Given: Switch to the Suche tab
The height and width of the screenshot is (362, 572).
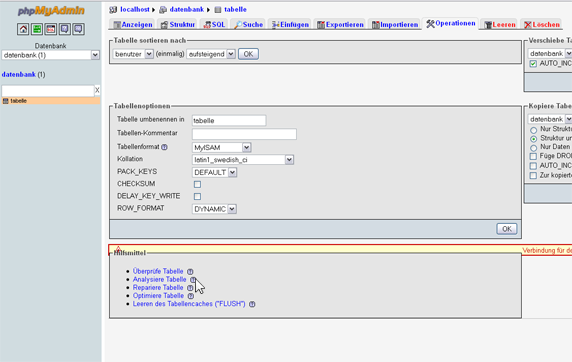Looking at the screenshot, I should 248,24.
